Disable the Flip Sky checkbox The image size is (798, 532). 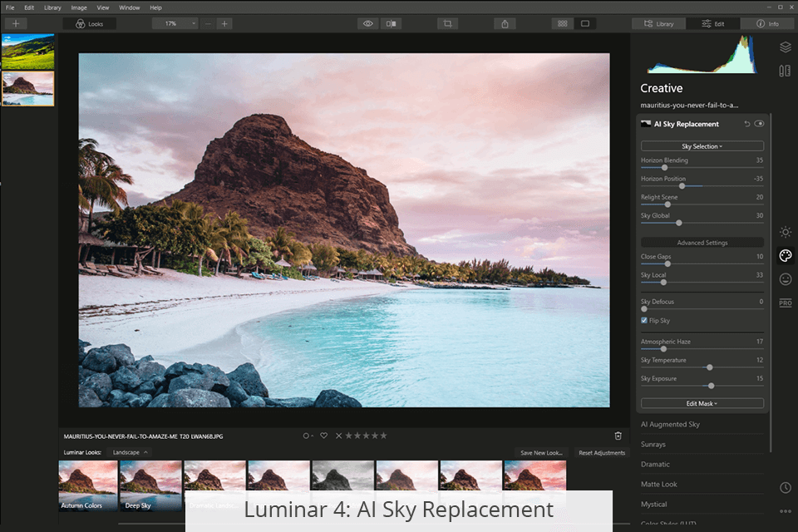643,320
